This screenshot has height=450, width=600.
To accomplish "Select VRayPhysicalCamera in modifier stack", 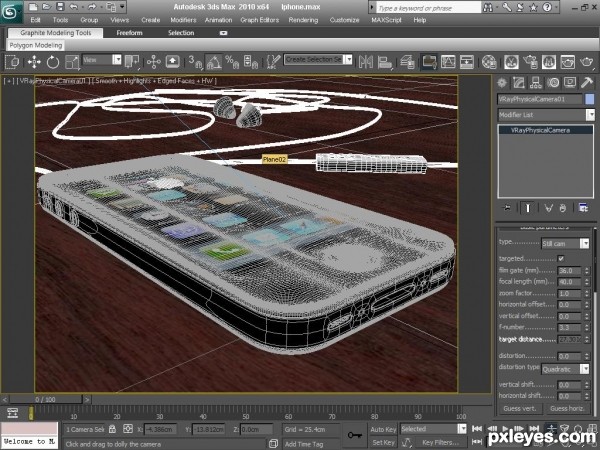I will tap(546, 130).
